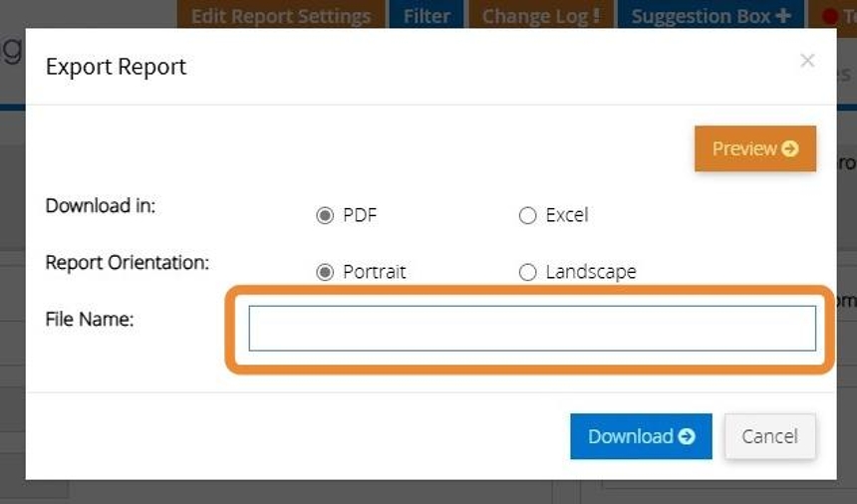Click the arrow icon on Preview button
The image size is (857, 504).
[790, 148]
